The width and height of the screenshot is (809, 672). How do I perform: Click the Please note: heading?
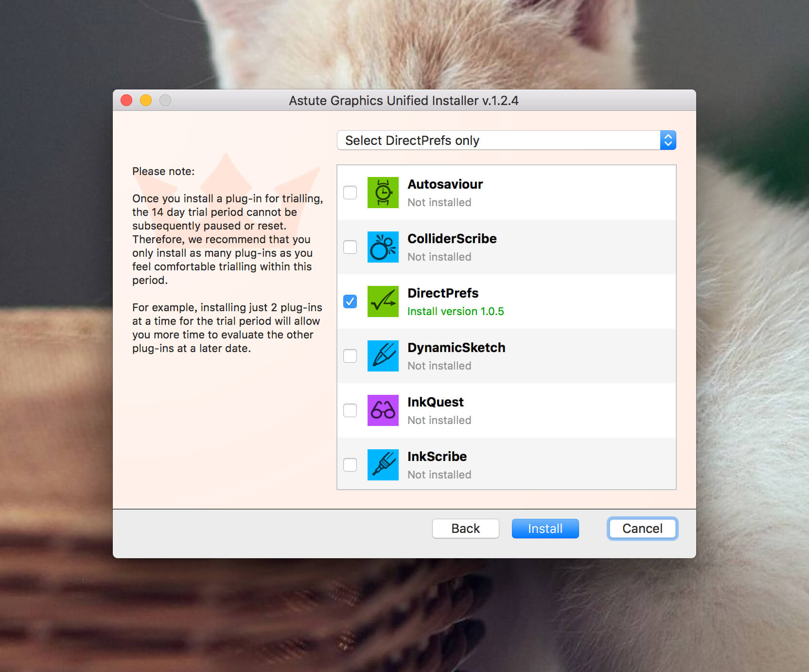[163, 171]
